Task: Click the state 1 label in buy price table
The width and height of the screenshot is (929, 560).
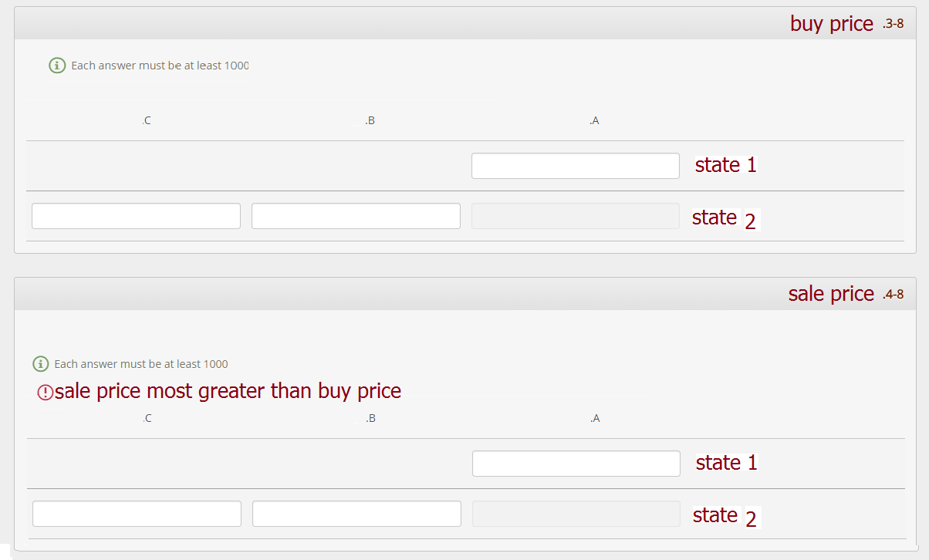Action: click(725, 165)
